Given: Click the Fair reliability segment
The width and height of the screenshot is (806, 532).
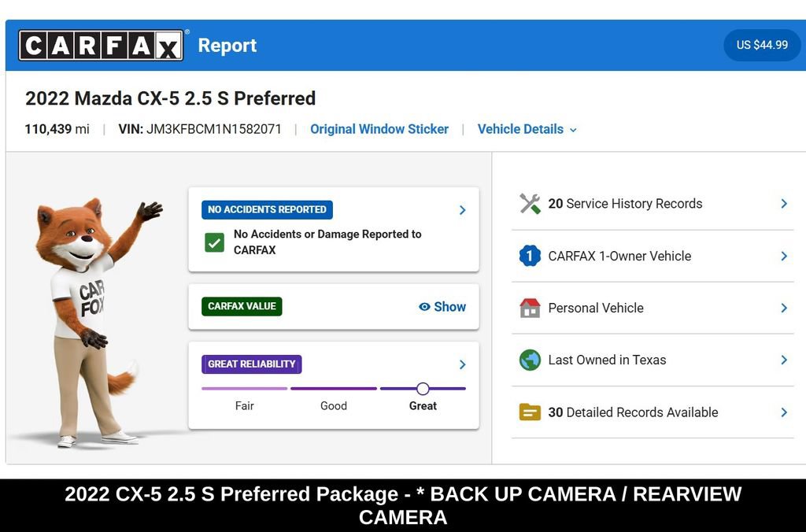Looking at the screenshot, I should click(x=244, y=389).
